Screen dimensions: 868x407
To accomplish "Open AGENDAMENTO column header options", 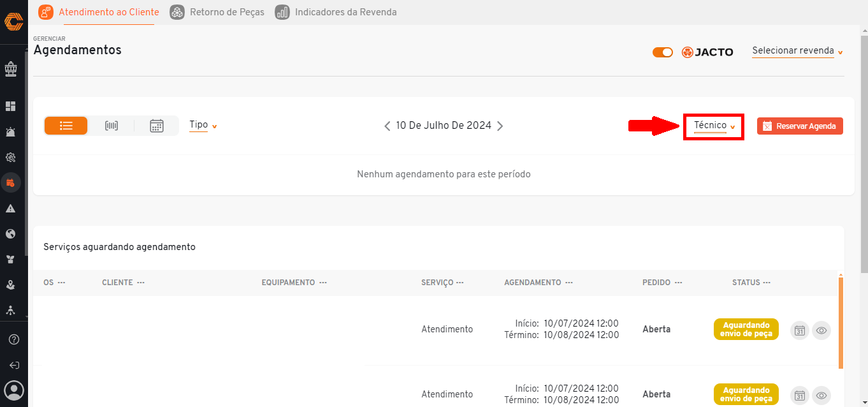I will tap(568, 283).
